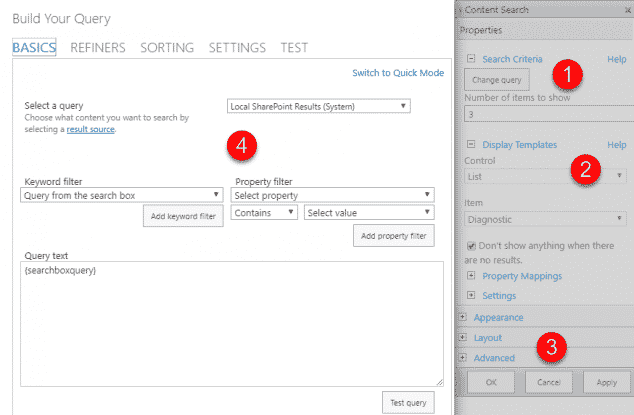
Task: Click Switch to Quick Mode link
Action: [397, 73]
